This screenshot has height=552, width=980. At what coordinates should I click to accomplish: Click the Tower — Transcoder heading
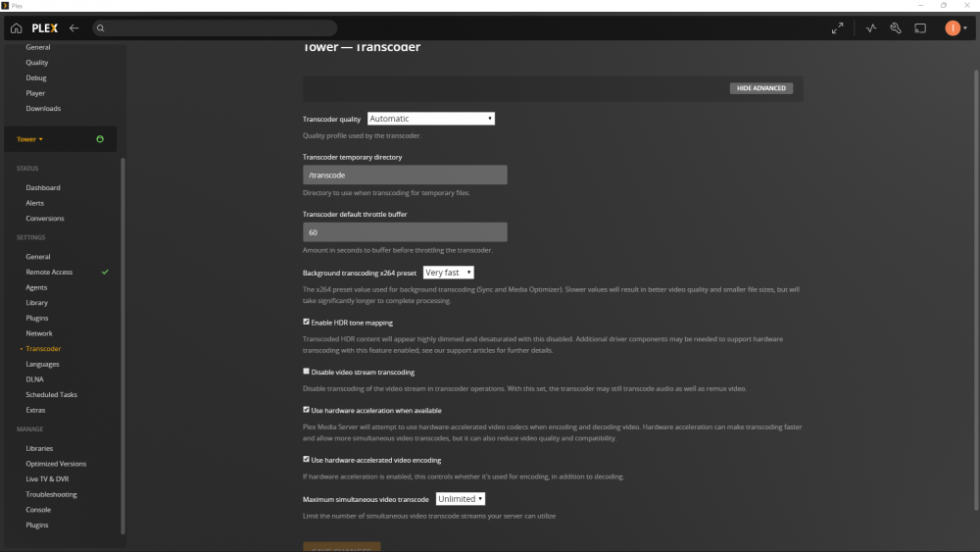pyautogui.click(x=362, y=47)
